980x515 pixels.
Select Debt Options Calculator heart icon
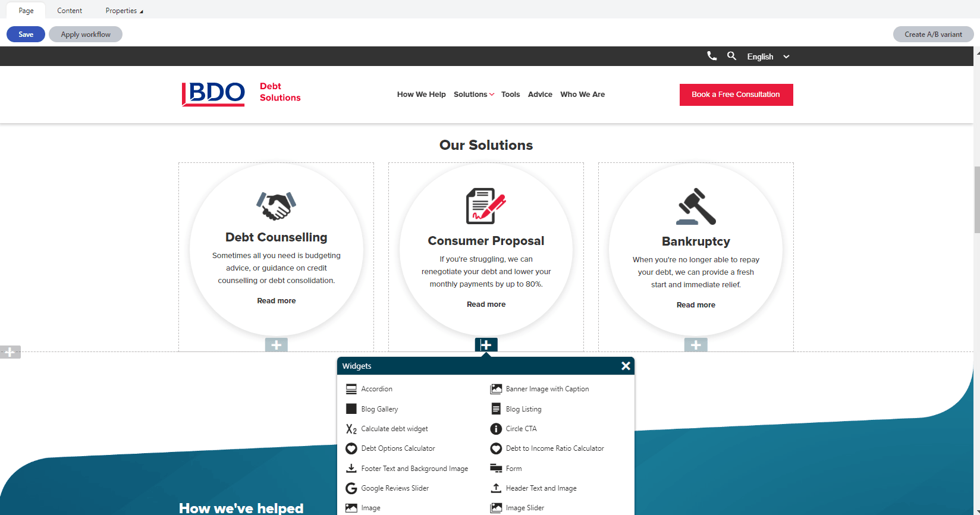tap(351, 448)
